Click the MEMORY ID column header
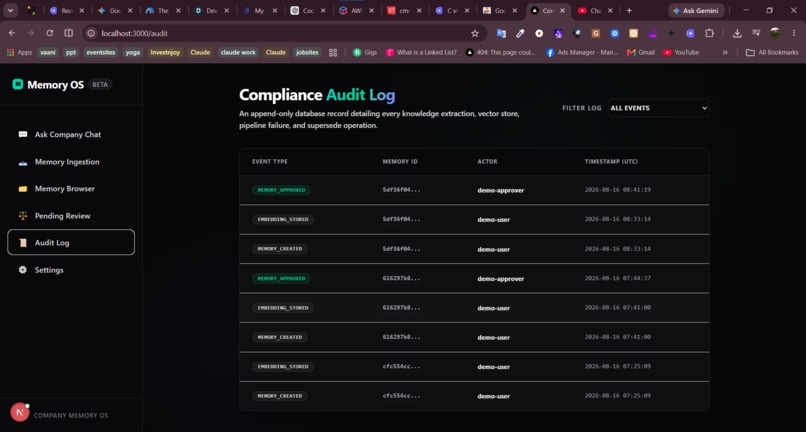The image size is (806, 432). (400, 161)
